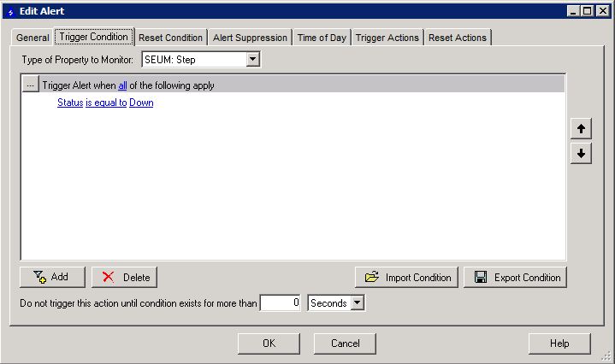This screenshot has height=364, width=615.
Task: Minimize the Edit Alert window
Action: (573, 11)
